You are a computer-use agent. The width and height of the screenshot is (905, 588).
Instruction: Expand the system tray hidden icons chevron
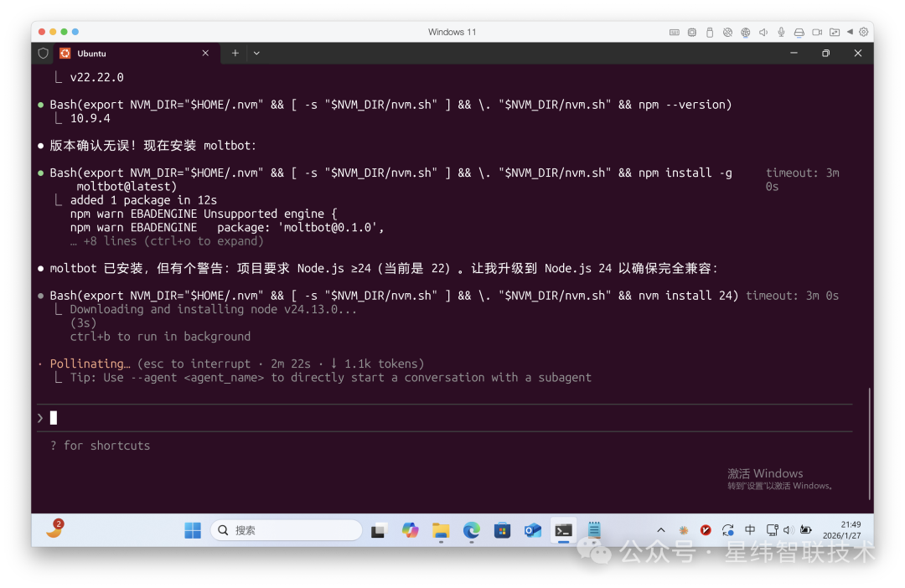tap(661, 530)
